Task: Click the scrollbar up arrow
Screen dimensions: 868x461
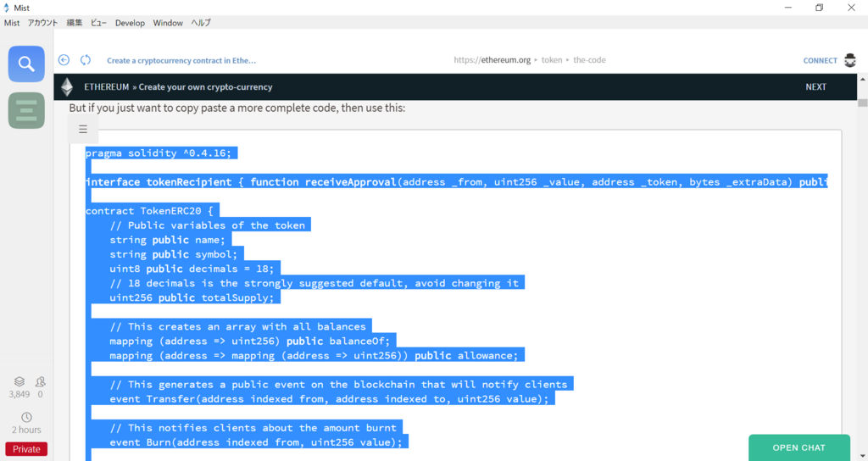Action: [x=862, y=79]
